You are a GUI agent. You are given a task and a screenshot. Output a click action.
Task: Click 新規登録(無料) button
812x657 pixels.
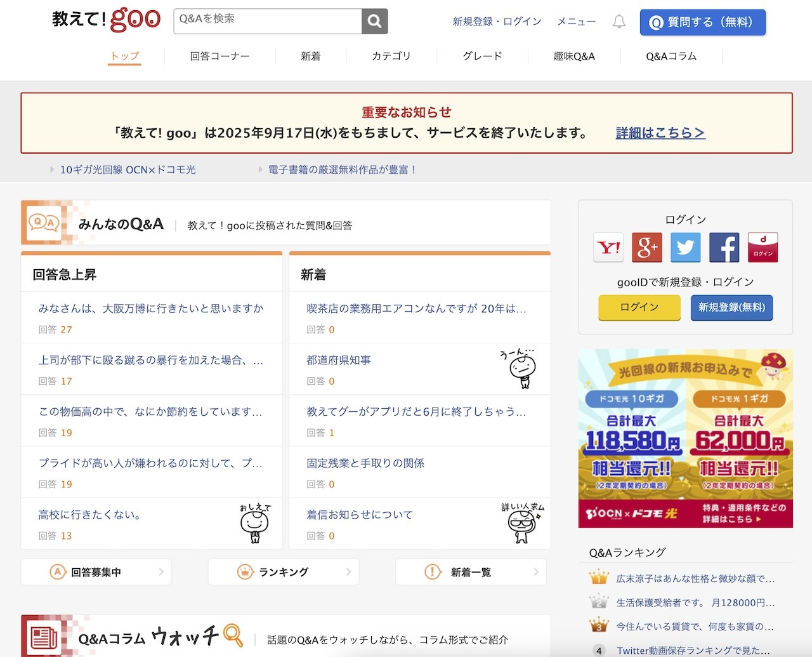tap(731, 307)
